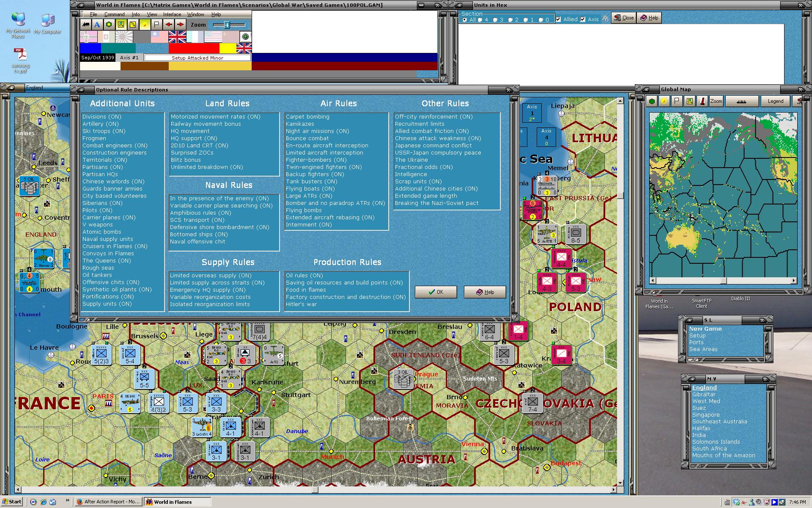Select 'Gibraltar' in M V list
Viewport: 812px width, 508px height.
[x=704, y=394]
